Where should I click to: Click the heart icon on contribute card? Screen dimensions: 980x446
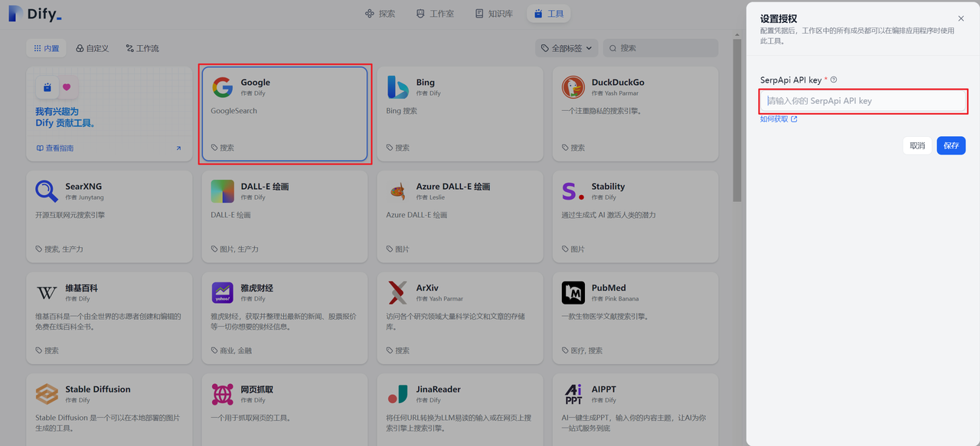click(x=67, y=87)
